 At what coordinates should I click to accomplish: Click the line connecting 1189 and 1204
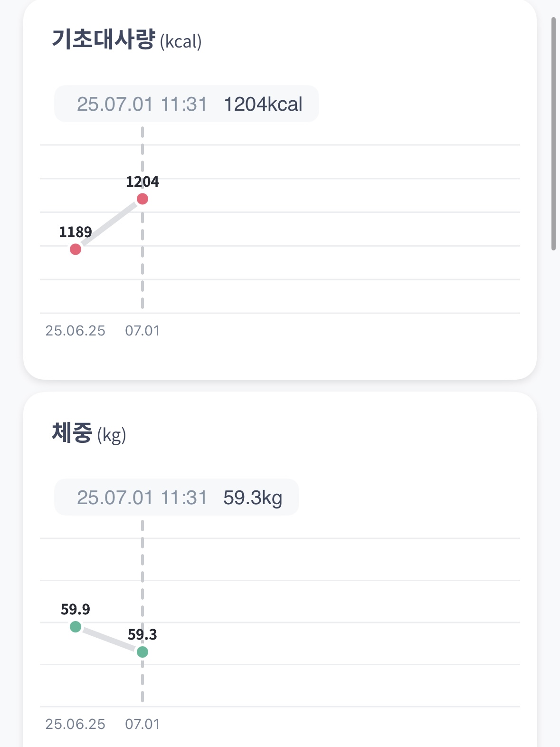(x=109, y=224)
